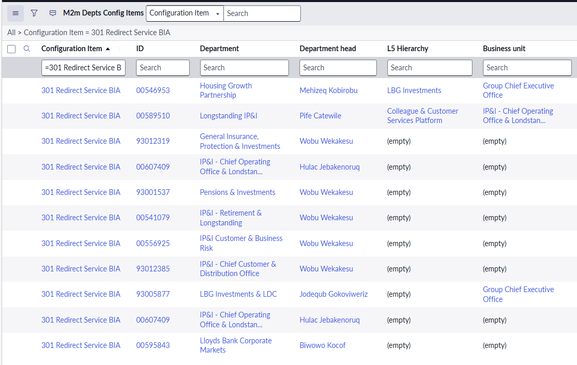Open record ID 93012319
The image size is (577, 365).
[153, 141]
